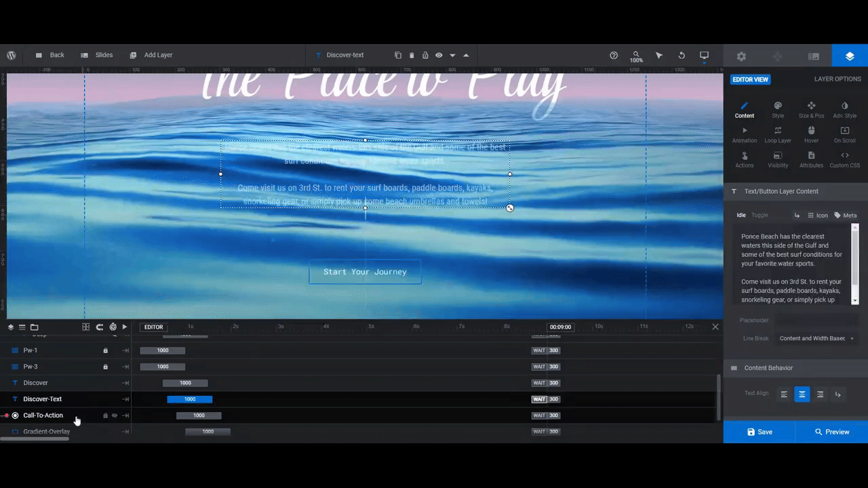
Task: Move layer down with the down arrow
Action: 452,56
